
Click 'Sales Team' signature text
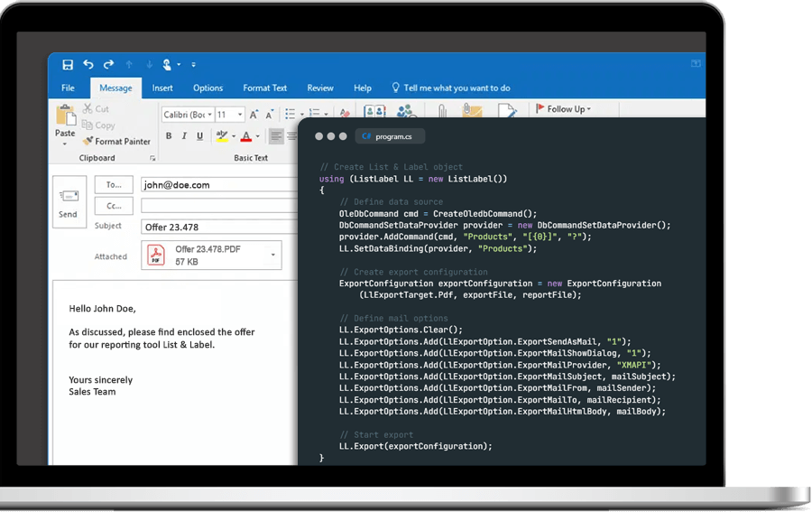(x=92, y=392)
